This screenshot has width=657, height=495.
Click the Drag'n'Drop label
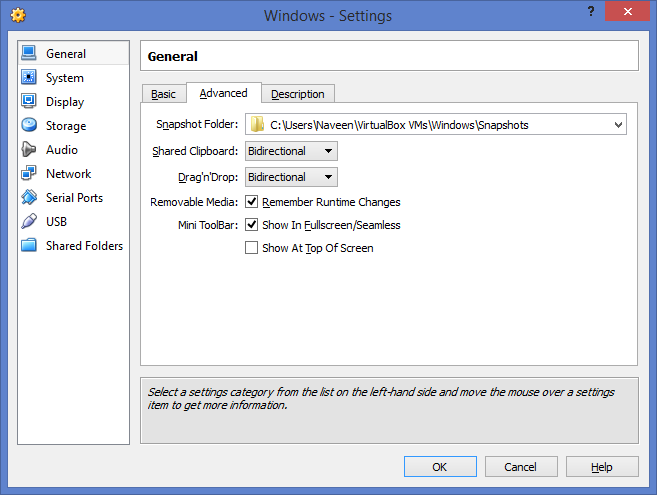[x=208, y=177]
